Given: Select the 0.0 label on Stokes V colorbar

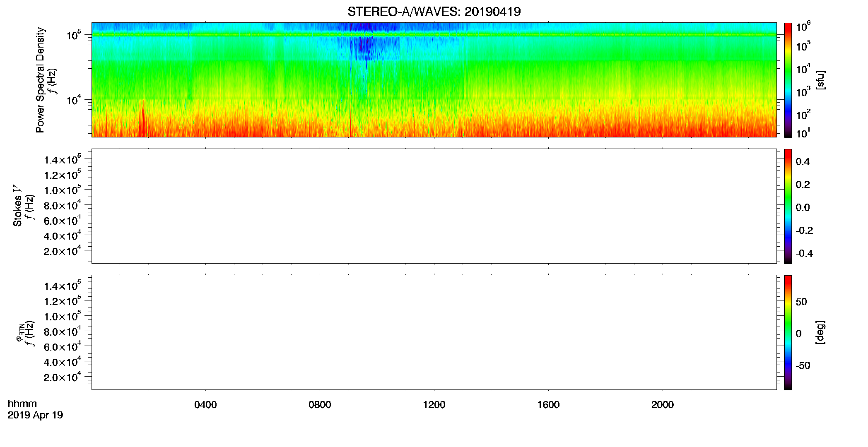Looking at the screenshot, I should (x=803, y=208).
